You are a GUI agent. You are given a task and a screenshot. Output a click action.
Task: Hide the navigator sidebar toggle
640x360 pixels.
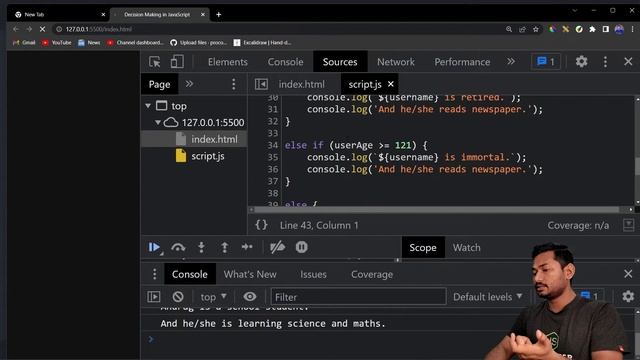(x=261, y=84)
